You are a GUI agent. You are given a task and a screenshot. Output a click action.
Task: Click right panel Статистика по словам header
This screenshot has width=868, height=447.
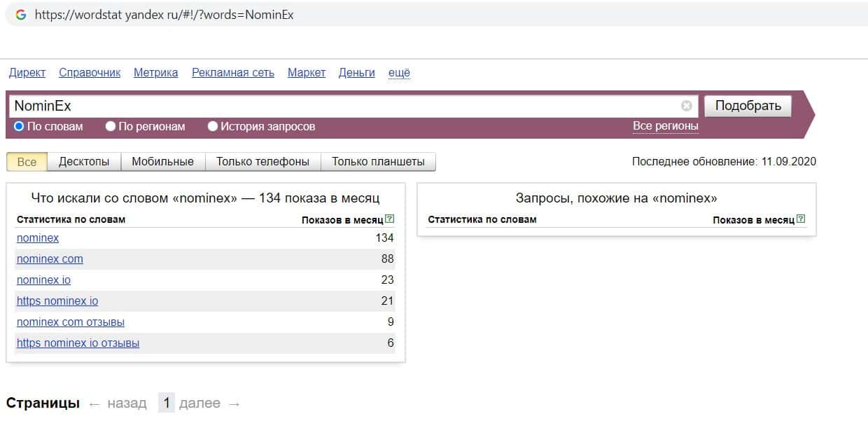click(x=482, y=219)
